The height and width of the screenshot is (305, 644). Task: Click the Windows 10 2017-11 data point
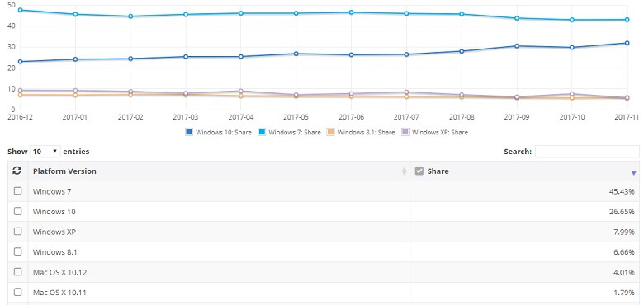point(627,43)
